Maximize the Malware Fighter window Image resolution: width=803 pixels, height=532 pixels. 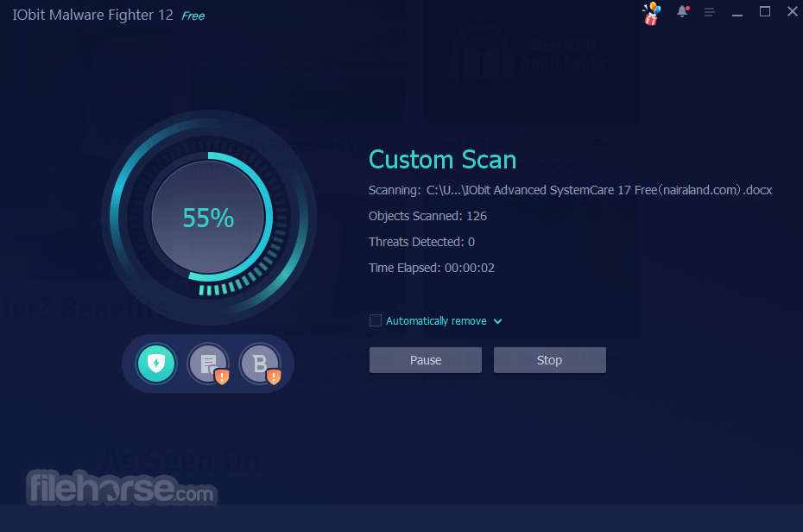[765, 12]
